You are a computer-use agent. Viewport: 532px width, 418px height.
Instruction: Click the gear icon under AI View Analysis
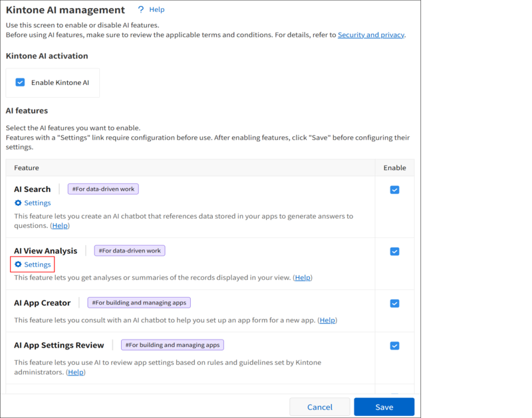click(18, 264)
